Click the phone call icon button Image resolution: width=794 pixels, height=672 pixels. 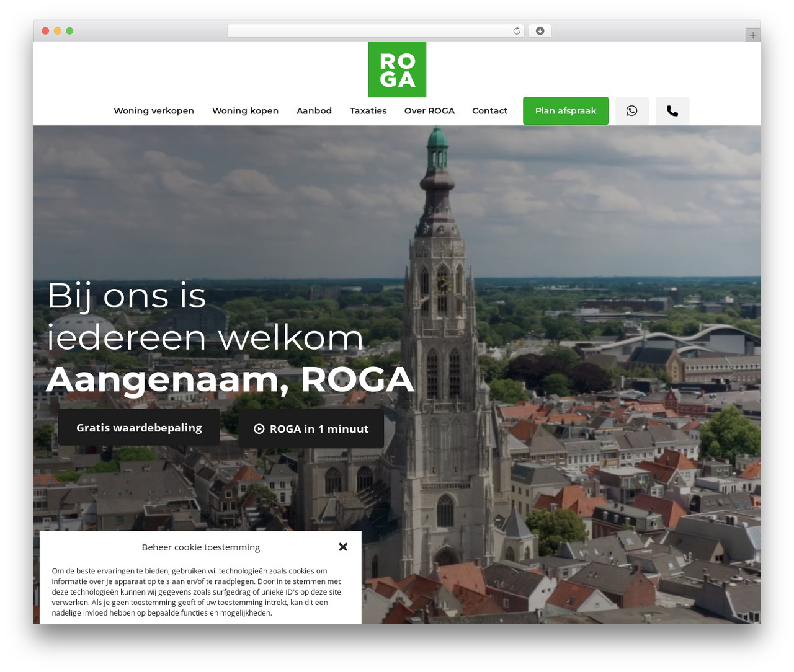[672, 111]
